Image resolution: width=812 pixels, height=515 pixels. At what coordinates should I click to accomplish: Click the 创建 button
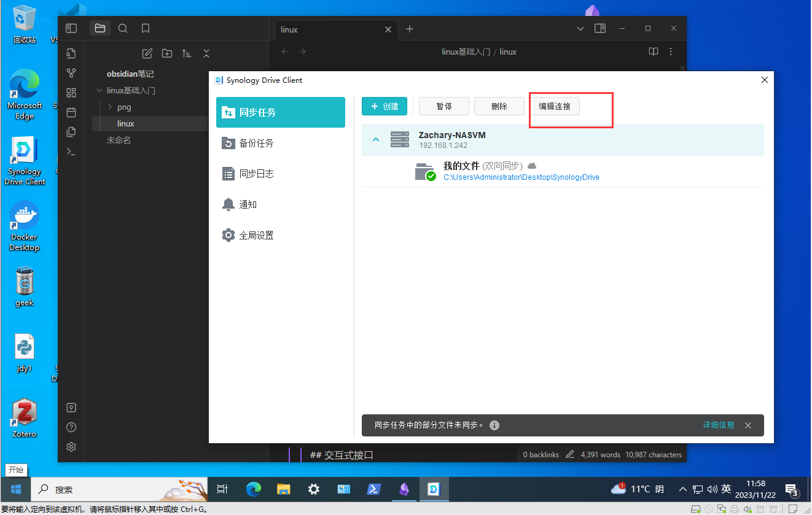(385, 106)
